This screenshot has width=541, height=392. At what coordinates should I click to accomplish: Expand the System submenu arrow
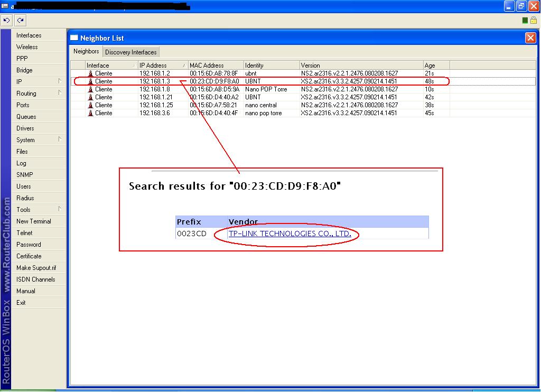(x=60, y=139)
